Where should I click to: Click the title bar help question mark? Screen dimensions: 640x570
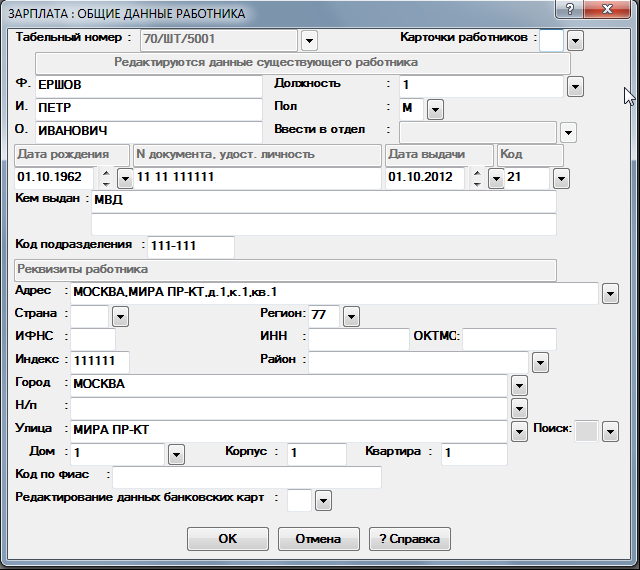(x=568, y=9)
